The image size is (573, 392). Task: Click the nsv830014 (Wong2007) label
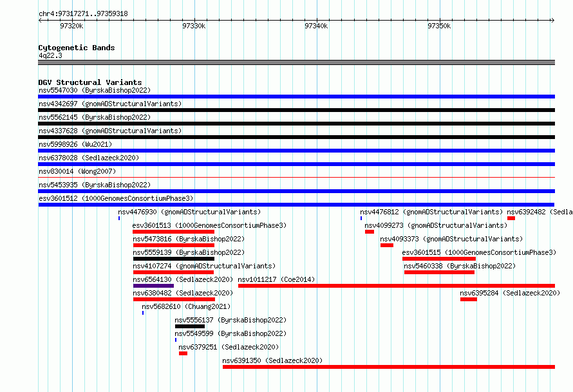(77, 171)
